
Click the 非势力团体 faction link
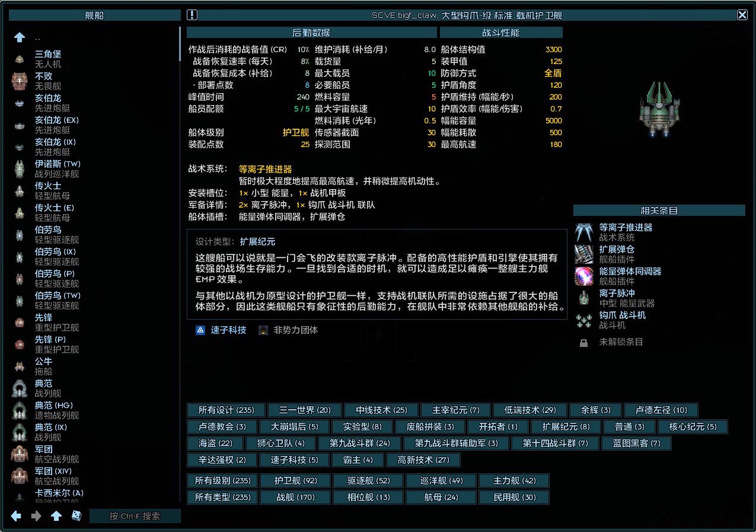coord(296,330)
